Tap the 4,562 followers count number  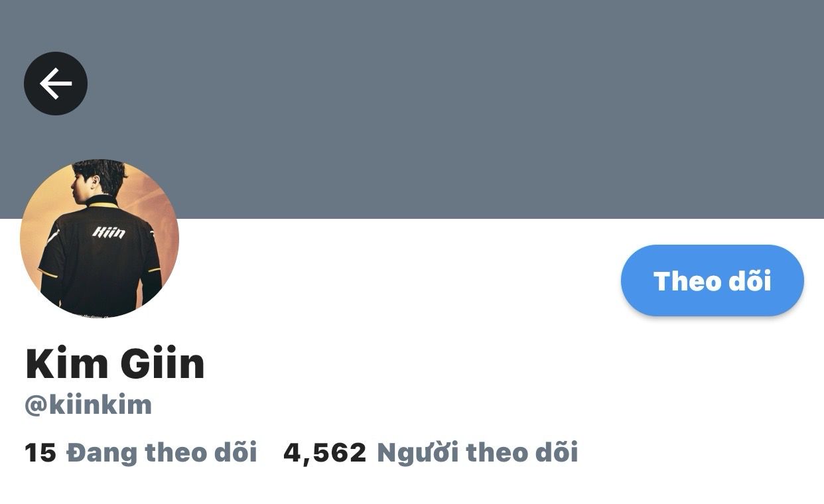coord(324,453)
